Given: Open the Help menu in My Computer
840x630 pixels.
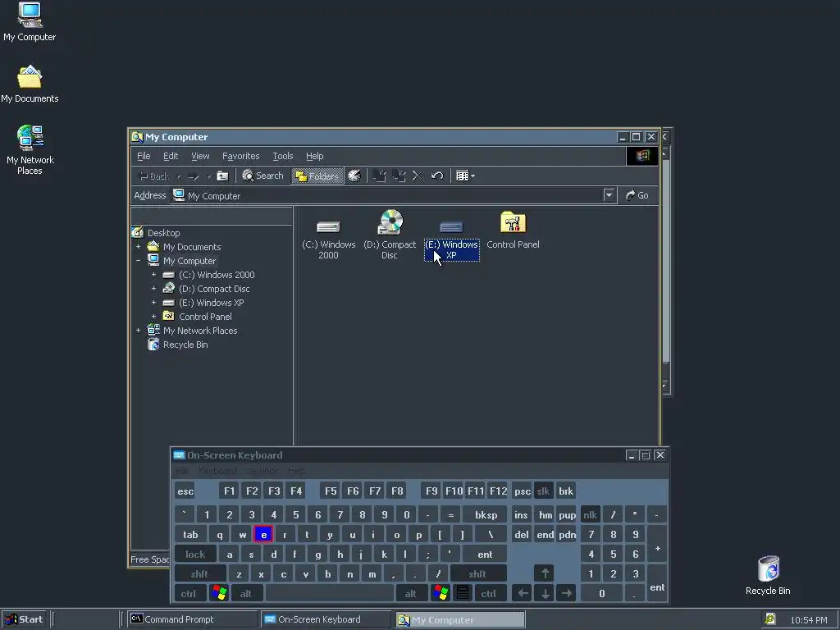Looking at the screenshot, I should (x=314, y=156).
